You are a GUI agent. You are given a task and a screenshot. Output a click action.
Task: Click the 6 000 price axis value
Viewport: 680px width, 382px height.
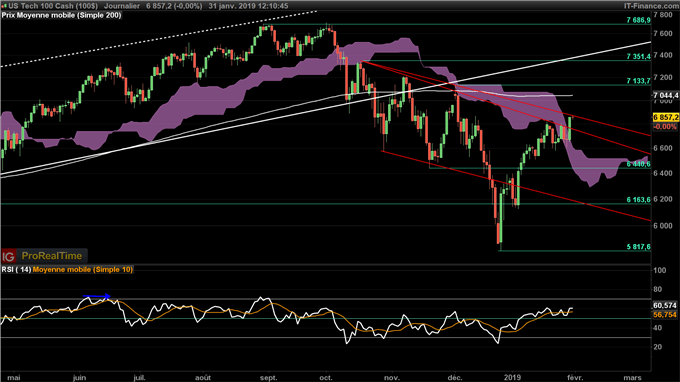click(x=663, y=226)
